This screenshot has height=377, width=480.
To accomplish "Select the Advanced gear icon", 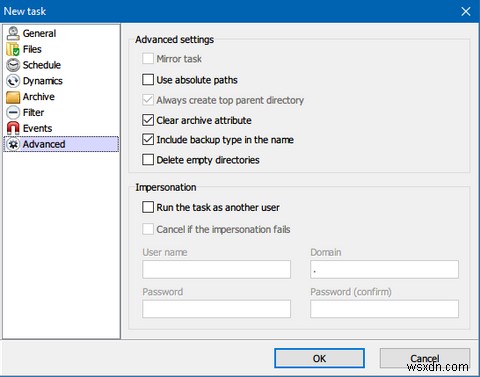I will pos(13,144).
